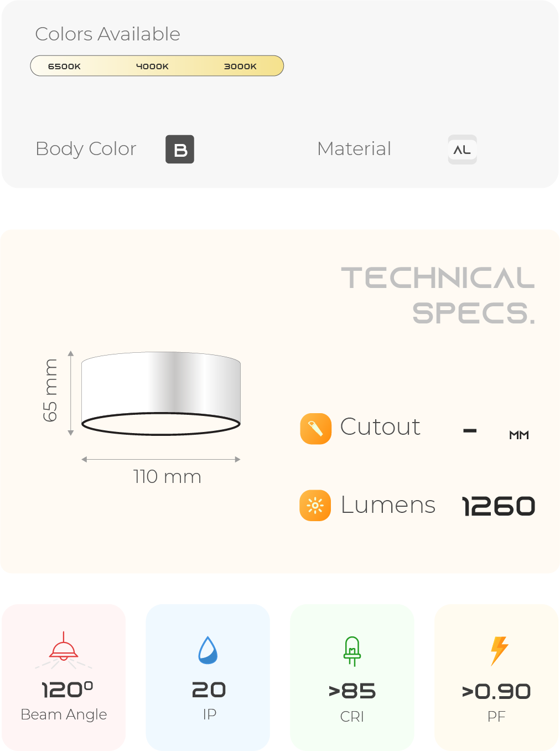Screen dimensions: 560x751
Task: Click the black B body color swatch
Action: click(180, 150)
